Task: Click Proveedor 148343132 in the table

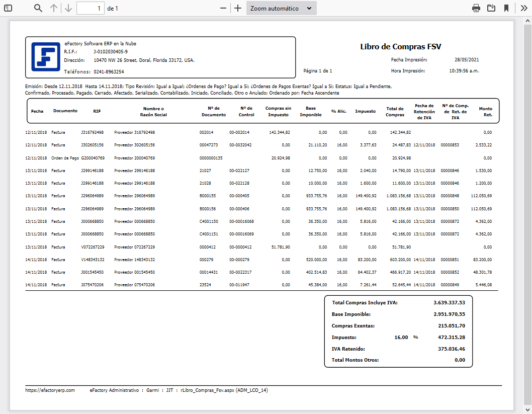Action: point(134,260)
